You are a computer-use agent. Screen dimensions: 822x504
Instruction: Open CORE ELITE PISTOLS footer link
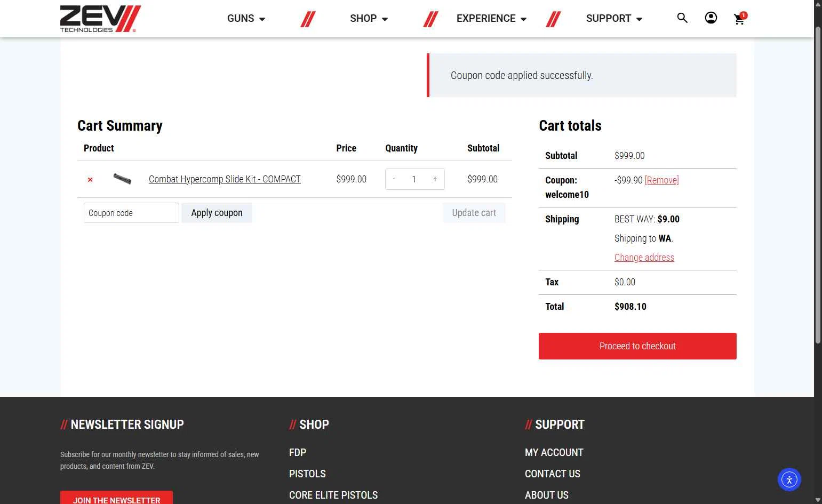[x=333, y=495]
